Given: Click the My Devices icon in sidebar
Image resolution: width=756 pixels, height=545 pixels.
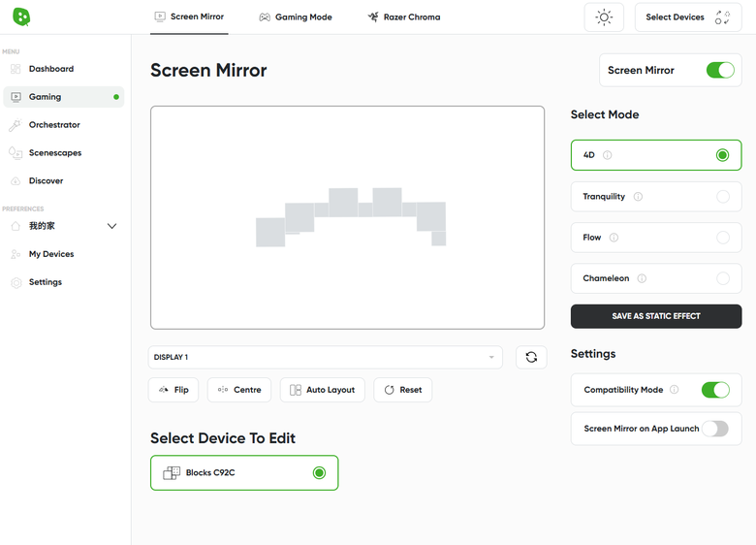Looking at the screenshot, I should (x=16, y=254).
